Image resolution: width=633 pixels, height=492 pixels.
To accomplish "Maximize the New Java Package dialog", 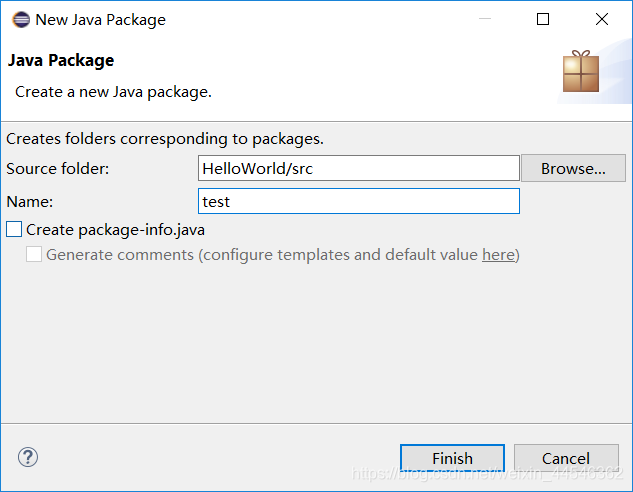I will (x=543, y=19).
